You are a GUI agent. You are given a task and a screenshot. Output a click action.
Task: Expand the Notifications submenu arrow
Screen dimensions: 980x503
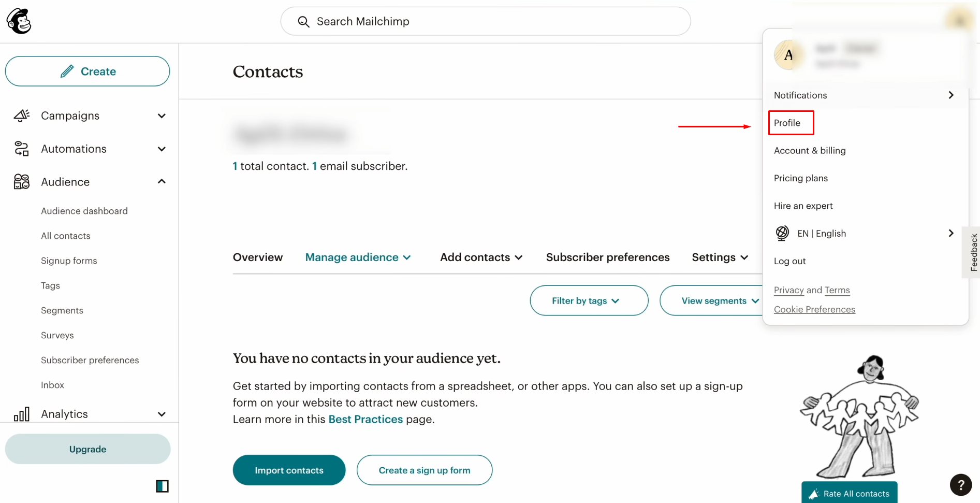(951, 95)
